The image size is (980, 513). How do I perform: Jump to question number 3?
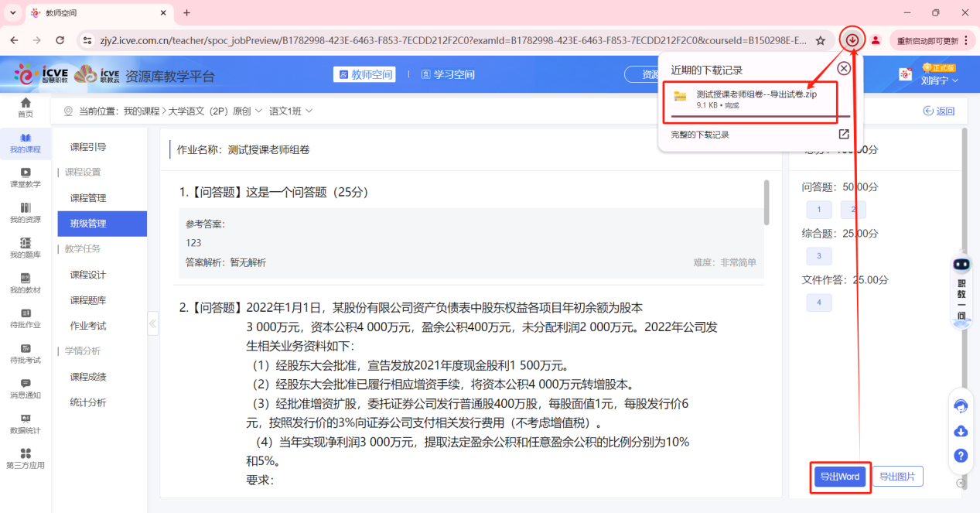coord(818,256)
